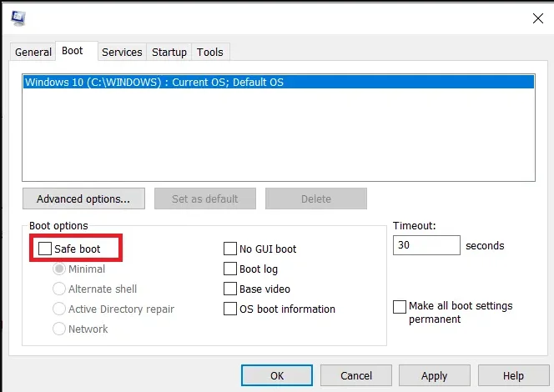The image size is (554, 392).
Task: Click the Apply button
Action: click(435, 375)
